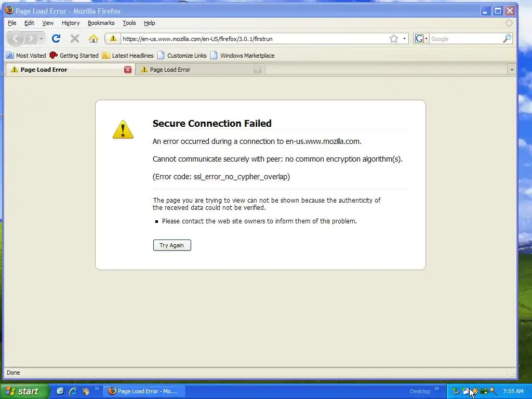Screen dimensions: 532x399
Task: Open the Bookmarks menu
Action: coord(101,23)
